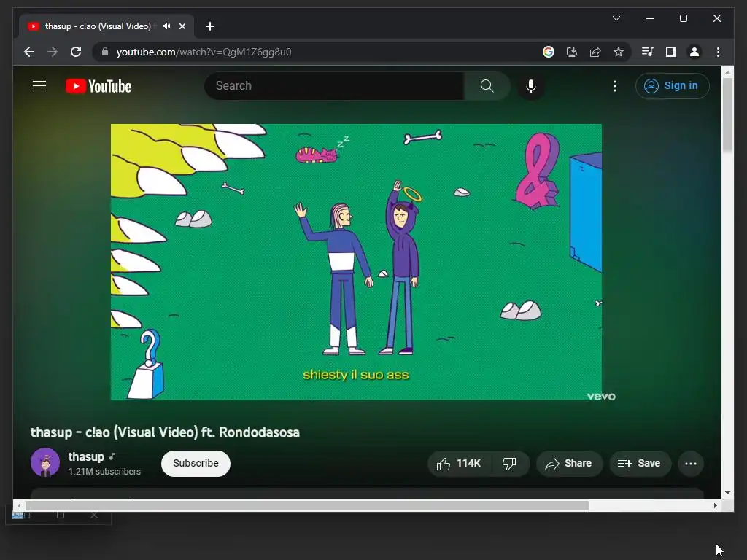The image size is (747, 560).
Task: Close the thasup YouTube tab
Action: tap(182, 26)
